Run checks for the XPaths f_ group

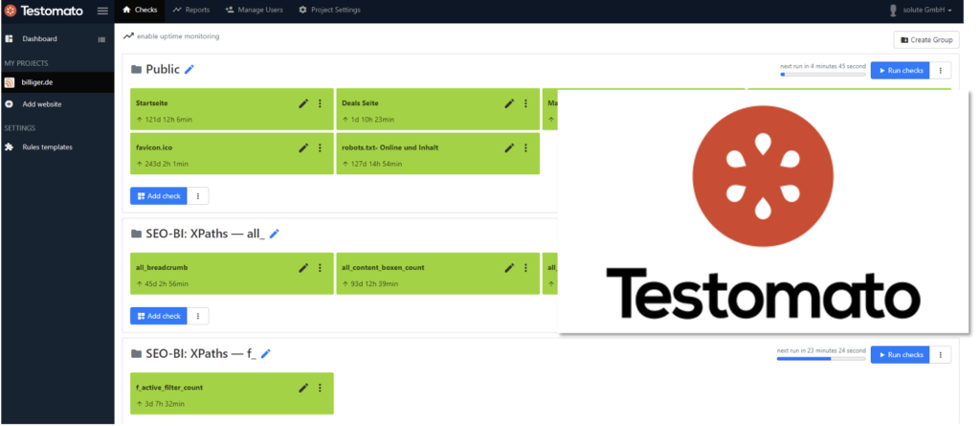pyautogui.click(x=900, y=355)
